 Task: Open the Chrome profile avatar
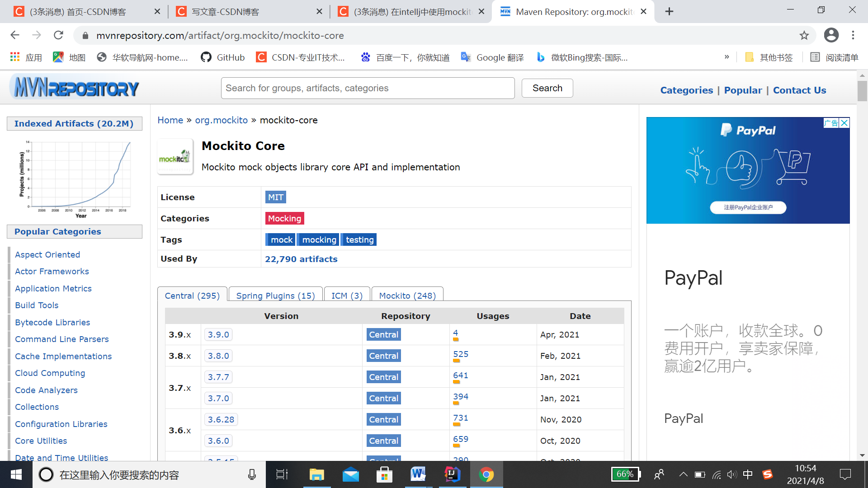831,35
